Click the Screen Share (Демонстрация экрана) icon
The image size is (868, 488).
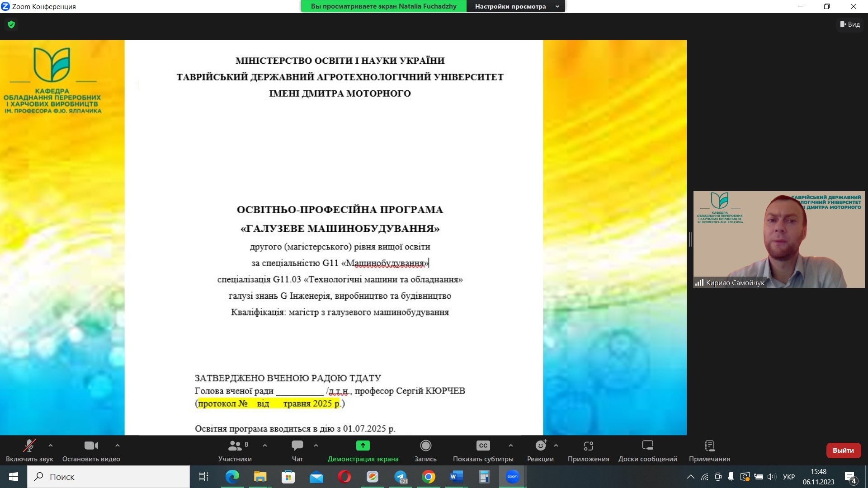point(363,446)
